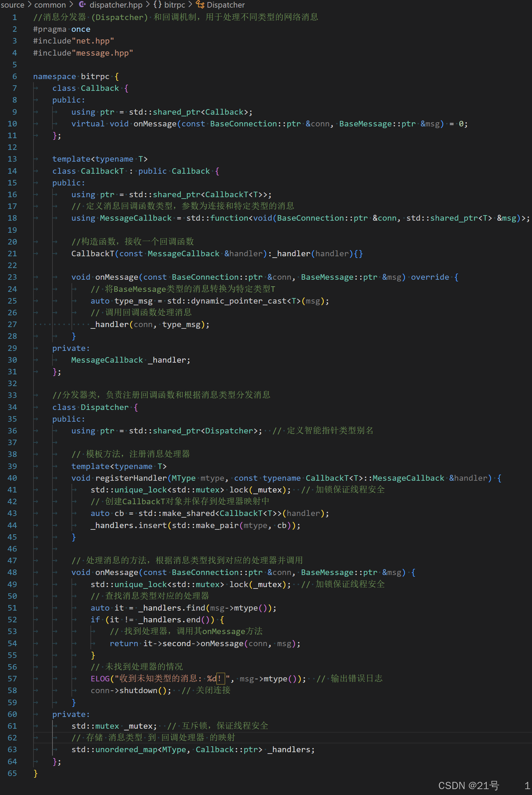Click 'namespace bitrpc' declaration on line 6
This screenshot has height=795, width=532.
71,76
